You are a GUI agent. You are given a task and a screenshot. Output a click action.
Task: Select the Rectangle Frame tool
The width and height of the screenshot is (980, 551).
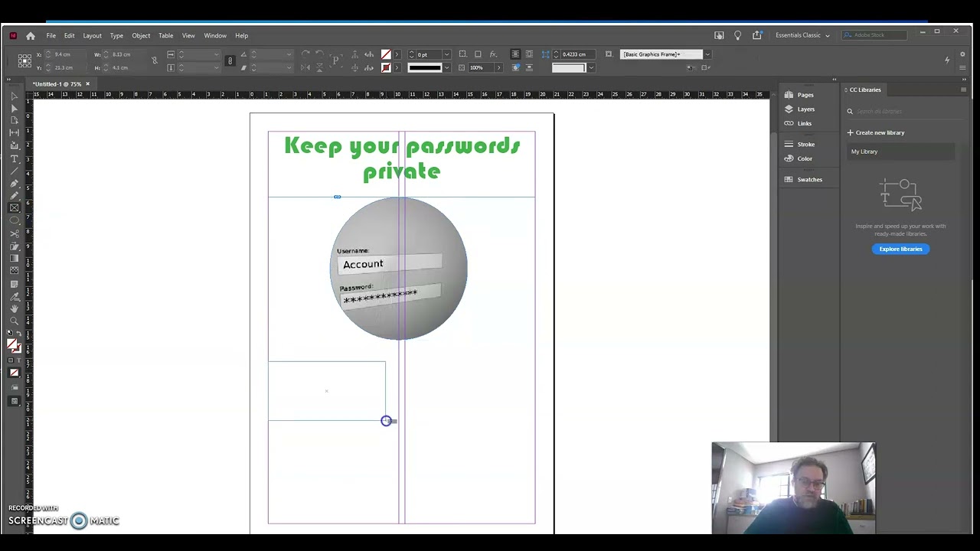[14, 207]
